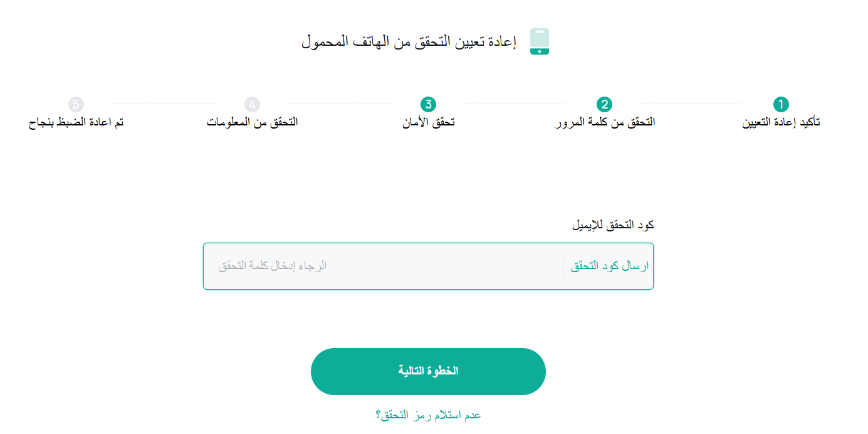Click the 'كود التحقق للإيميل' field label
Image resolution: width=868 pixels, height=434 pixels.
pos(613,225)
